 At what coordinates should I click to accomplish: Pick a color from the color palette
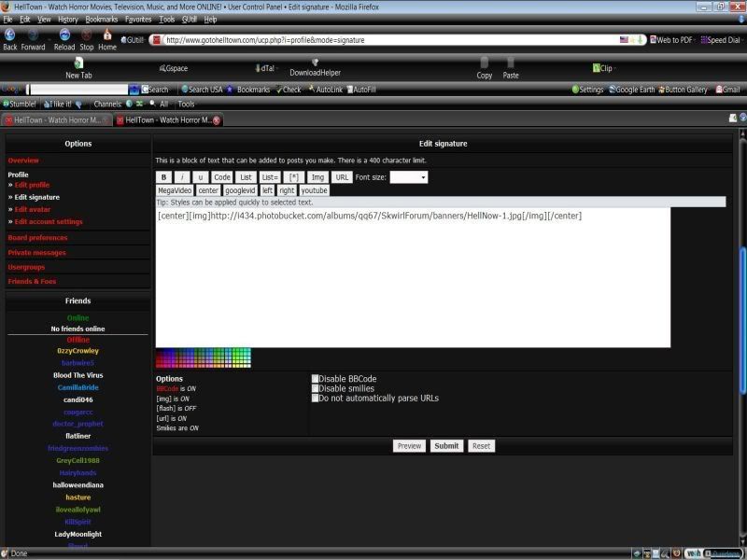pyautogui.click(x=203, y=357)
